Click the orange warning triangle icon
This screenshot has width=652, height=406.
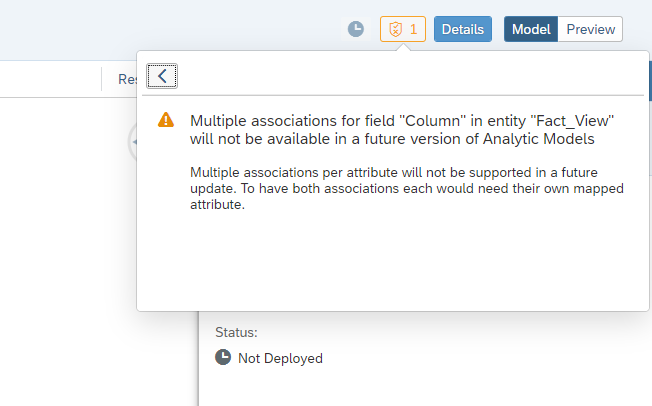[x=166, y=120]
